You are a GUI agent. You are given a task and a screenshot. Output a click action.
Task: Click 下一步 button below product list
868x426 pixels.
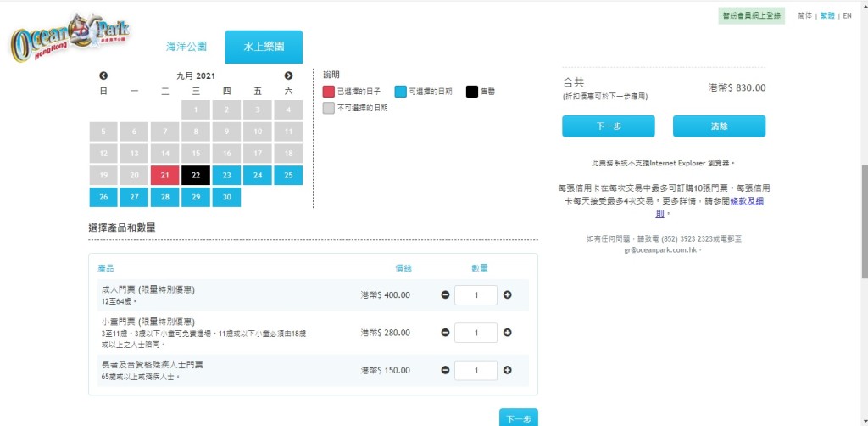pyautogui.click(x=519, y=418)
